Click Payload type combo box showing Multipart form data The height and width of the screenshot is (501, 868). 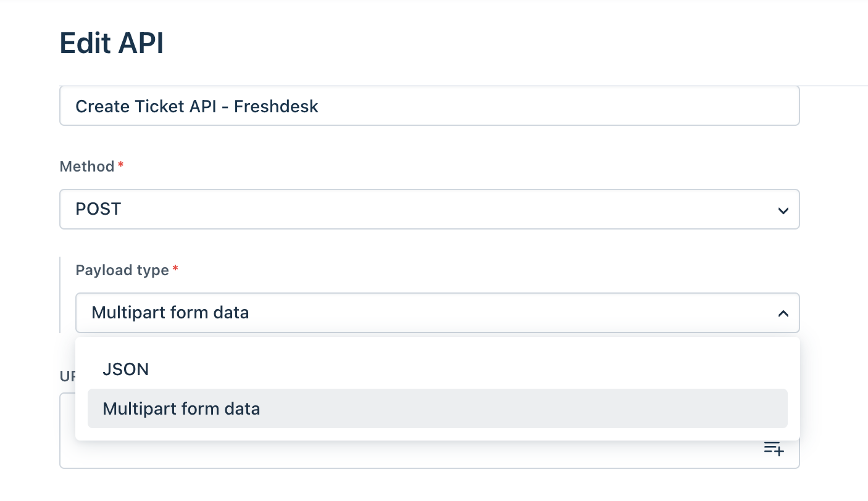[437, 313]
